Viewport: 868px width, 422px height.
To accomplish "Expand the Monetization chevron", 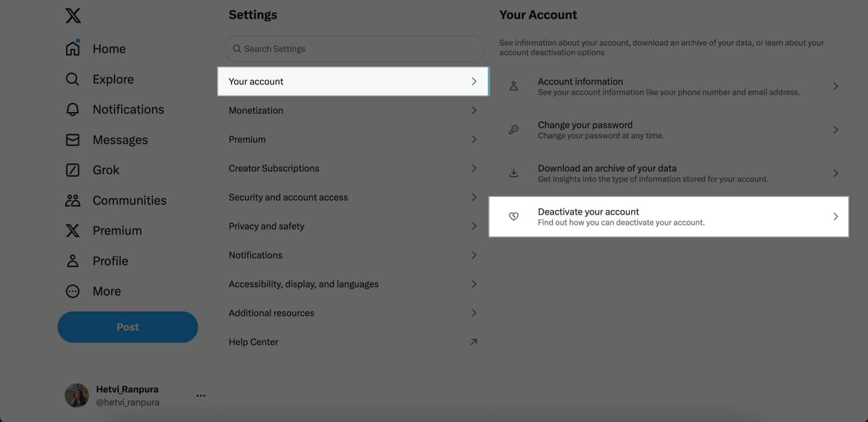I will pos(474,110).
